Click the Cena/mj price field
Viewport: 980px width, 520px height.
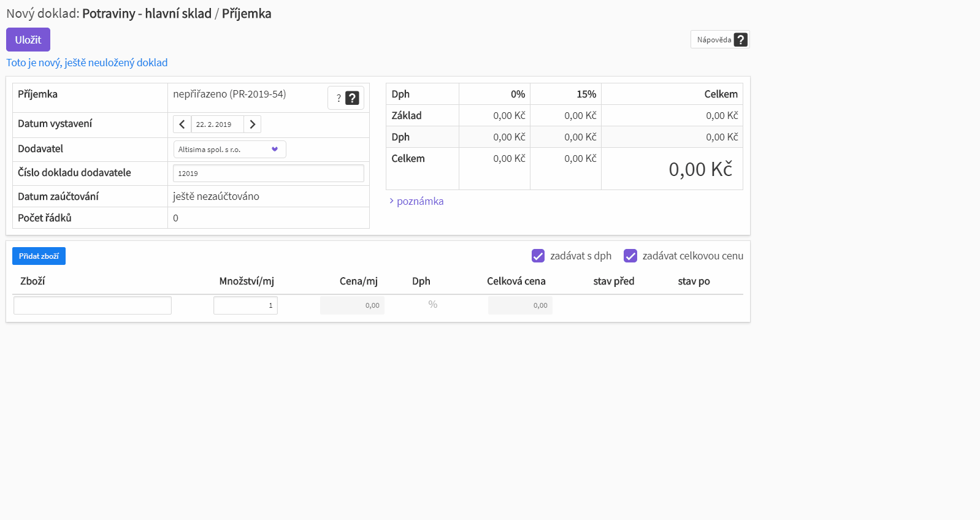[352, 305]
